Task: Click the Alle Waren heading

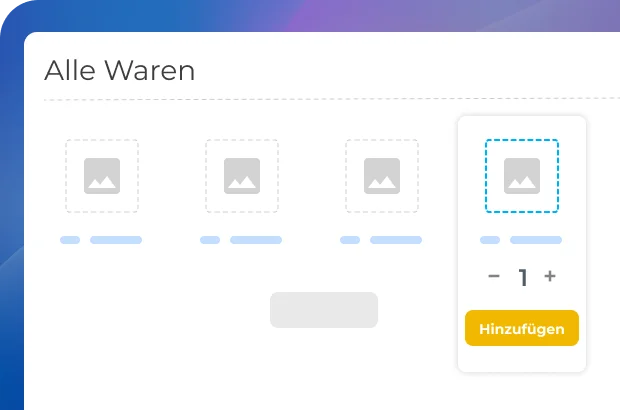Action: [119, 70]
